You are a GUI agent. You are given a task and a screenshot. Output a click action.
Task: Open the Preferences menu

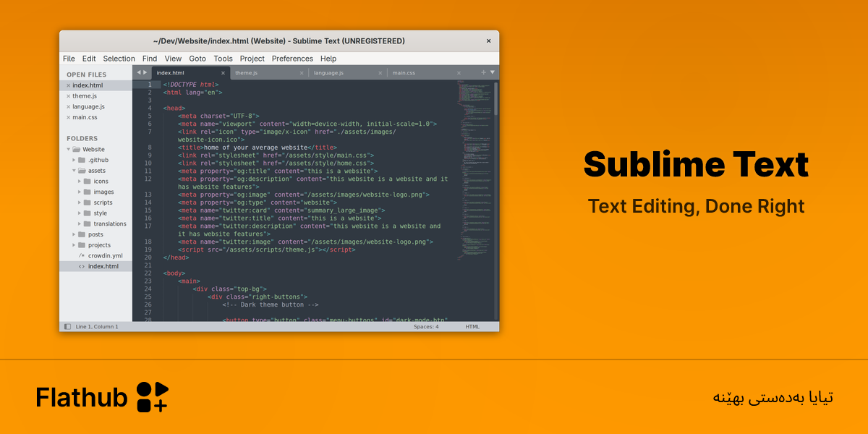pos(292,59)
